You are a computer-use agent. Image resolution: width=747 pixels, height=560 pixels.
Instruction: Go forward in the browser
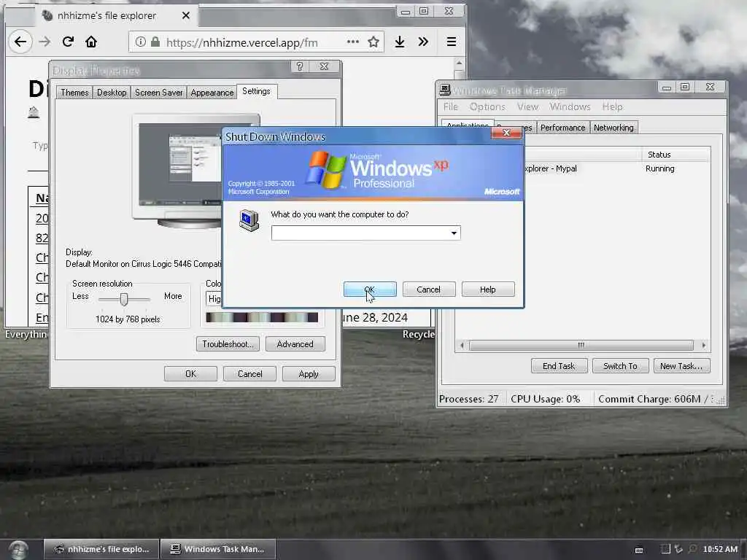pyautogui.click(x=44, y=42)
